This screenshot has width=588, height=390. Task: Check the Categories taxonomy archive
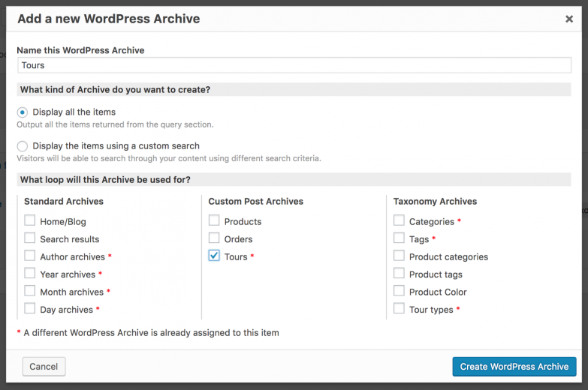click(x=399, y=220)
